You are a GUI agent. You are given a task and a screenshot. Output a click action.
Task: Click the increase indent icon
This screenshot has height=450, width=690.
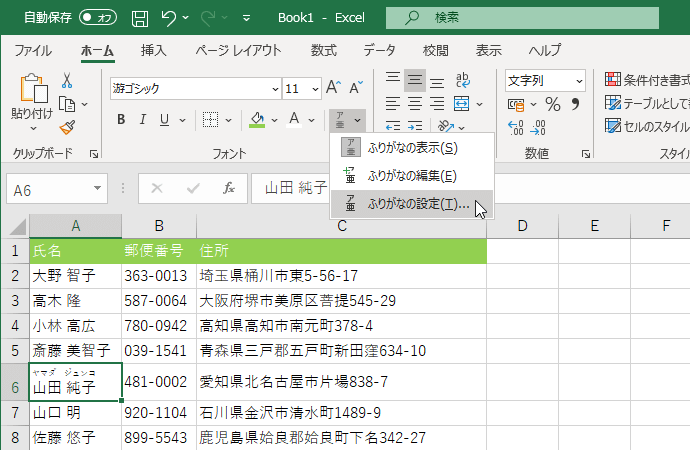tap(415, 127)
